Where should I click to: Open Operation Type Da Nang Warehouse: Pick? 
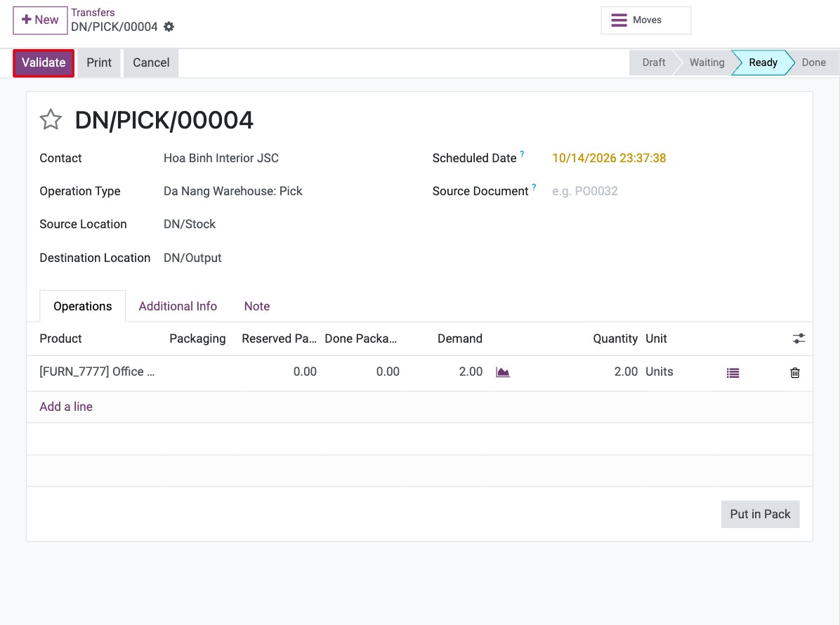click(x=232, y=191)
